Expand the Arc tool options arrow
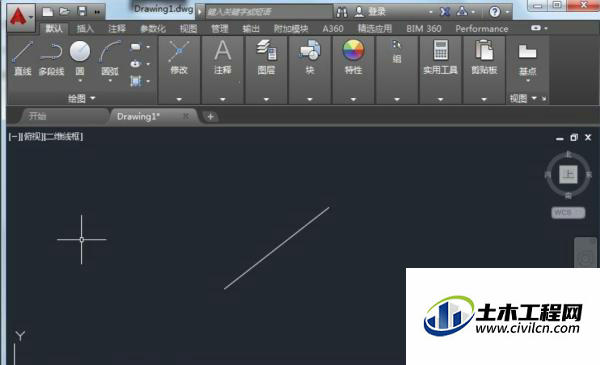600x365 pixels. [110, 81]
